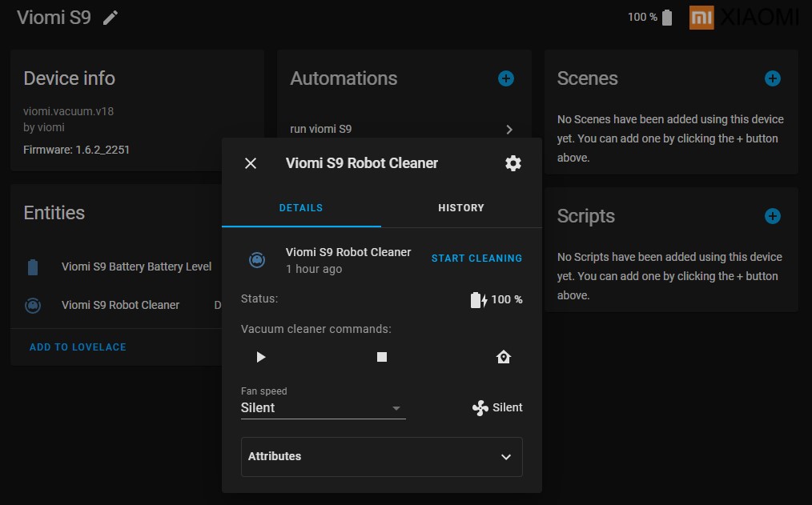
Task: Click the 100 % battery value in the header
Action: coord(642,17)
